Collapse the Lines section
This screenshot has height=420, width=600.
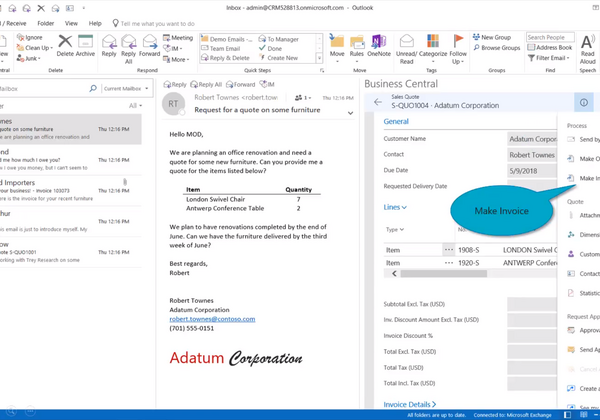coord(395,207)
